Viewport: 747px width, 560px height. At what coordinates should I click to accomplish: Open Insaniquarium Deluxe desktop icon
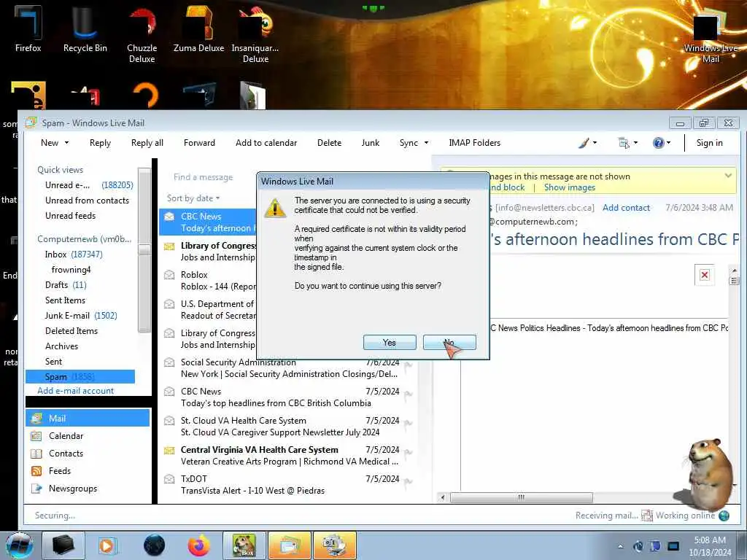[255, 34]
